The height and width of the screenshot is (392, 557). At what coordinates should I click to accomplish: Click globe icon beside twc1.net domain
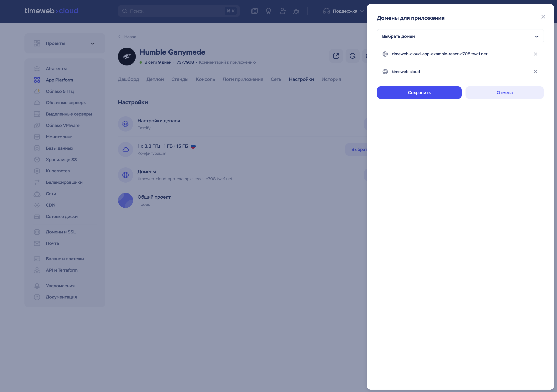(x=385, y=54)
